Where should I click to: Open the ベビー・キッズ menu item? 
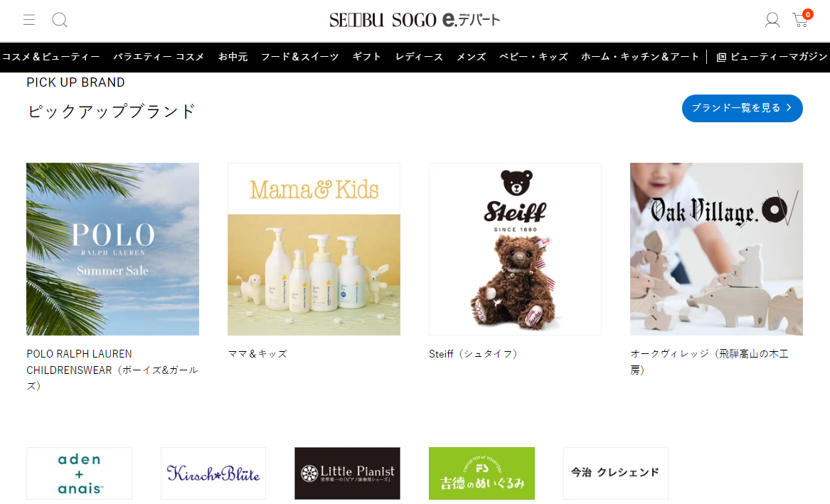click(x=533, y=57)
